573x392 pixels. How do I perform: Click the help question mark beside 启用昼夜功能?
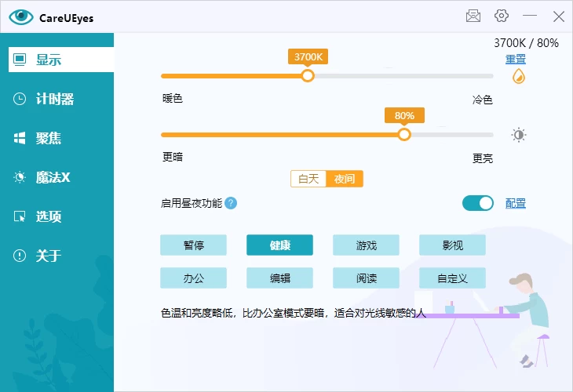tap(231, 203)
